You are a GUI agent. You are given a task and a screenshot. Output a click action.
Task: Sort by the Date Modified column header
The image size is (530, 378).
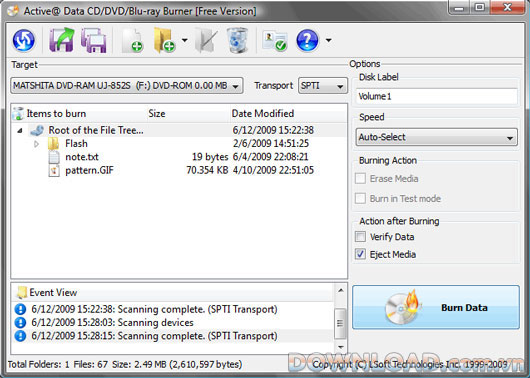click(x=288, y=114)
